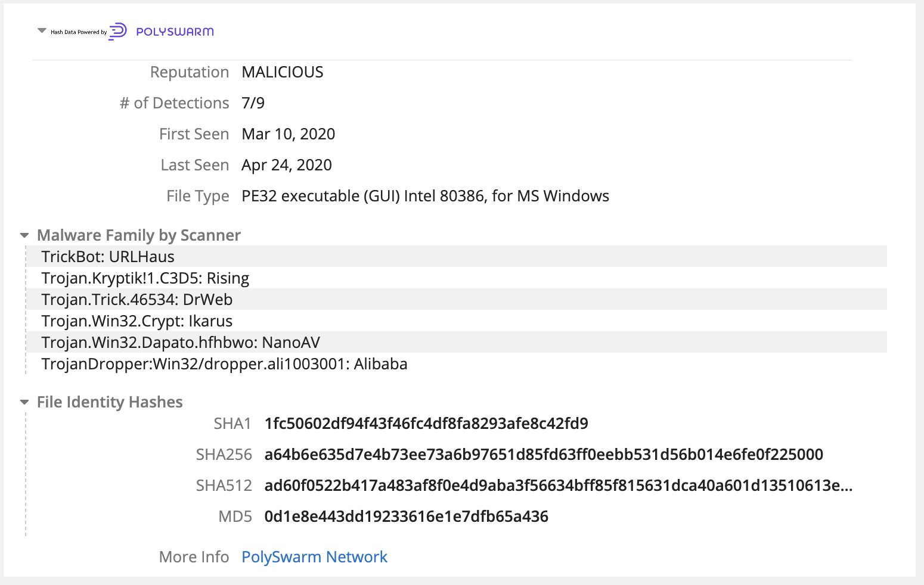Collapse the File Identity Hashes section

24,403
